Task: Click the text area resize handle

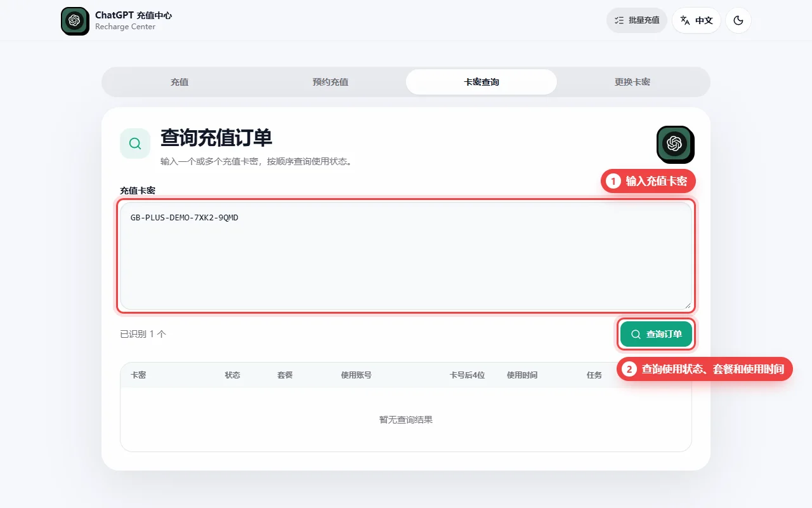Action: coord(687,305)
